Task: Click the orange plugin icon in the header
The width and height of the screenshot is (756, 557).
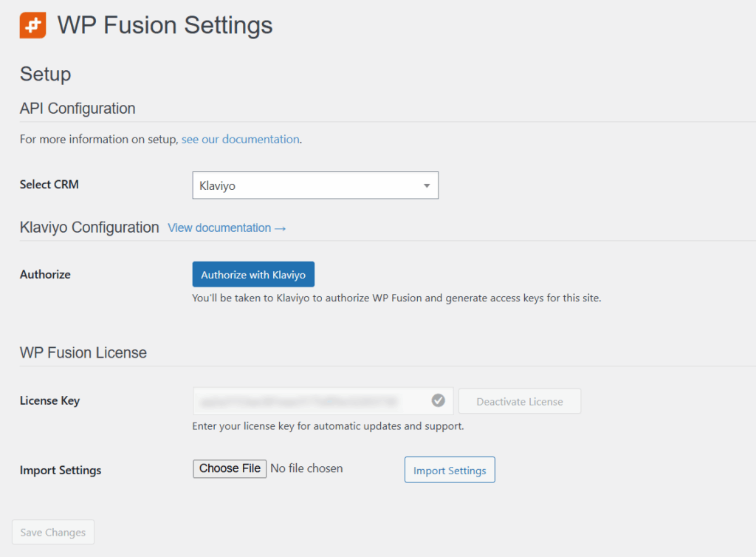Action: click(32, 24)
